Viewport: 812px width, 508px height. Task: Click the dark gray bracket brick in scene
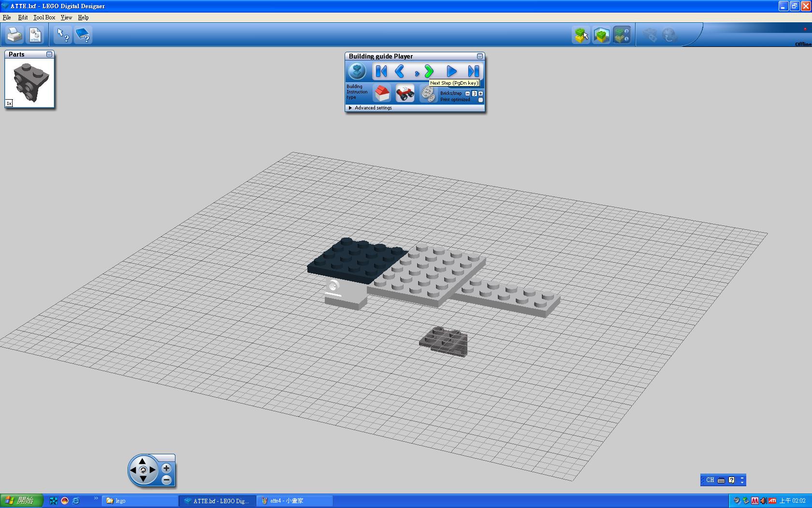click(x=443, y=342)
